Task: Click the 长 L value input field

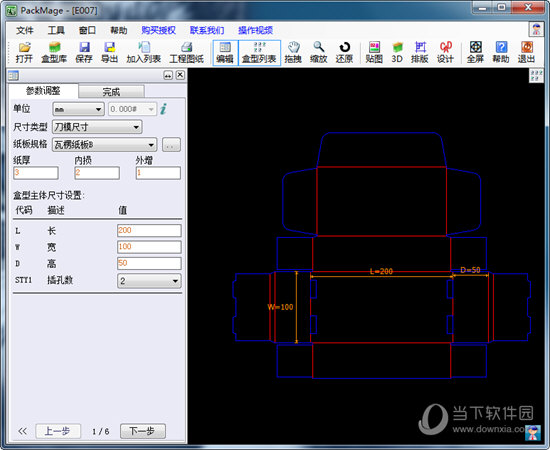Action: [149, 230]
